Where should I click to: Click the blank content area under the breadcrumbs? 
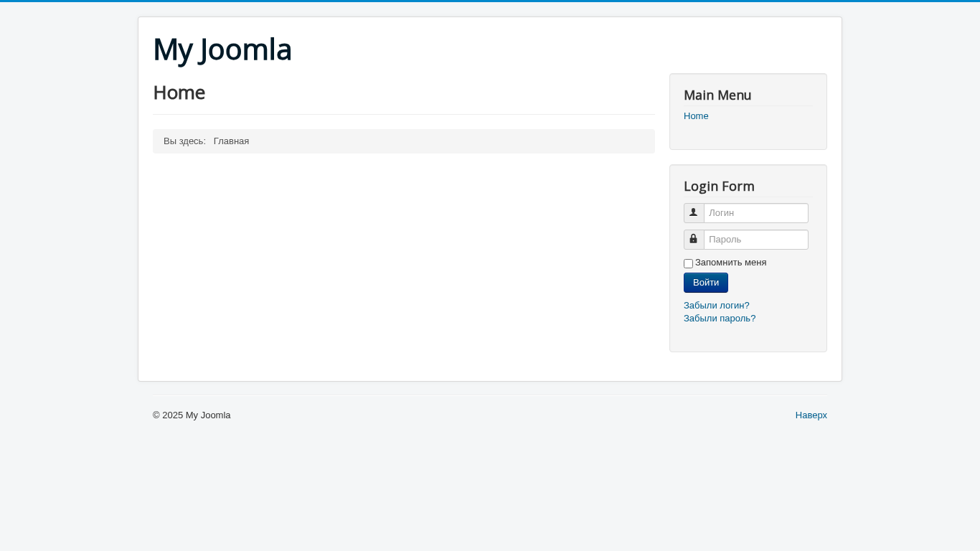402,258
